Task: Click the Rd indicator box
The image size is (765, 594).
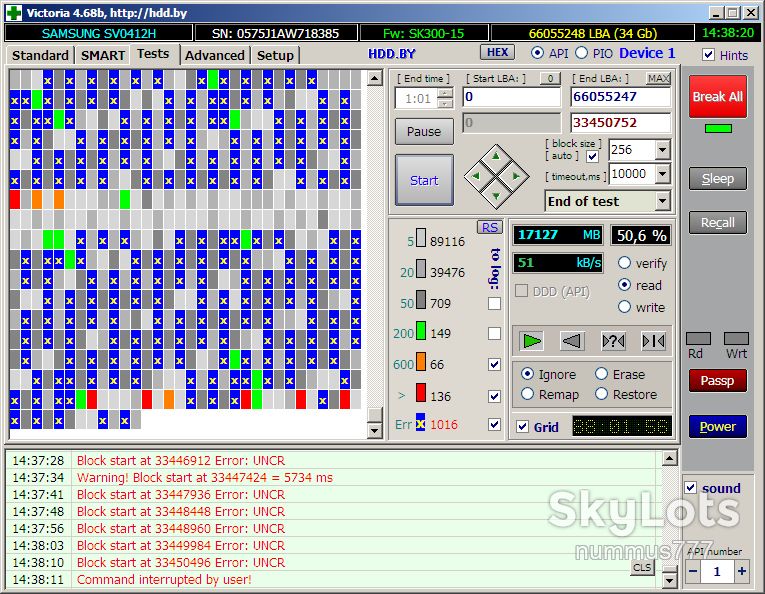Action: pyautogui.click(x=698, y=338)
